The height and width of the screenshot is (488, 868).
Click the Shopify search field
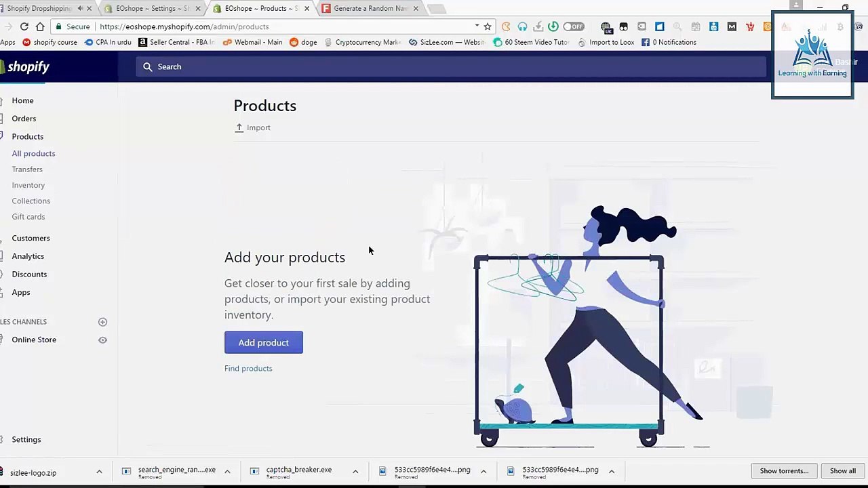click(x=451, y=66)
